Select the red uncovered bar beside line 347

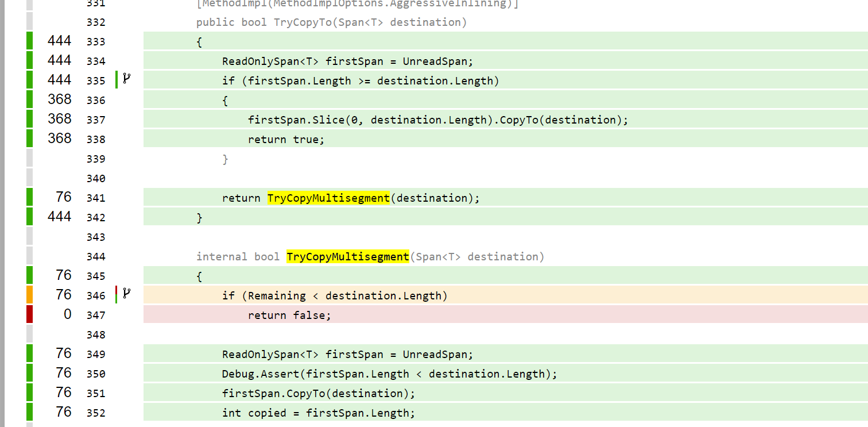pos(29,314)
